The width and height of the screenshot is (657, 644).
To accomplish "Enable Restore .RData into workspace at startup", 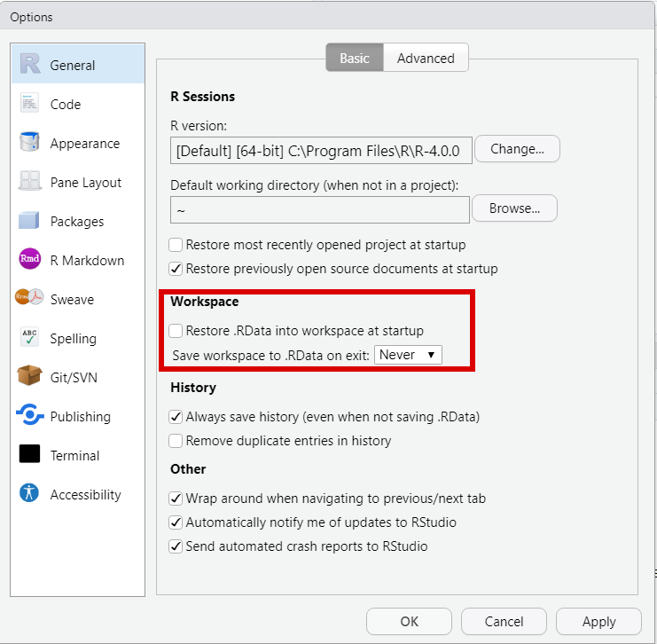I will click(x=176, y=331).
